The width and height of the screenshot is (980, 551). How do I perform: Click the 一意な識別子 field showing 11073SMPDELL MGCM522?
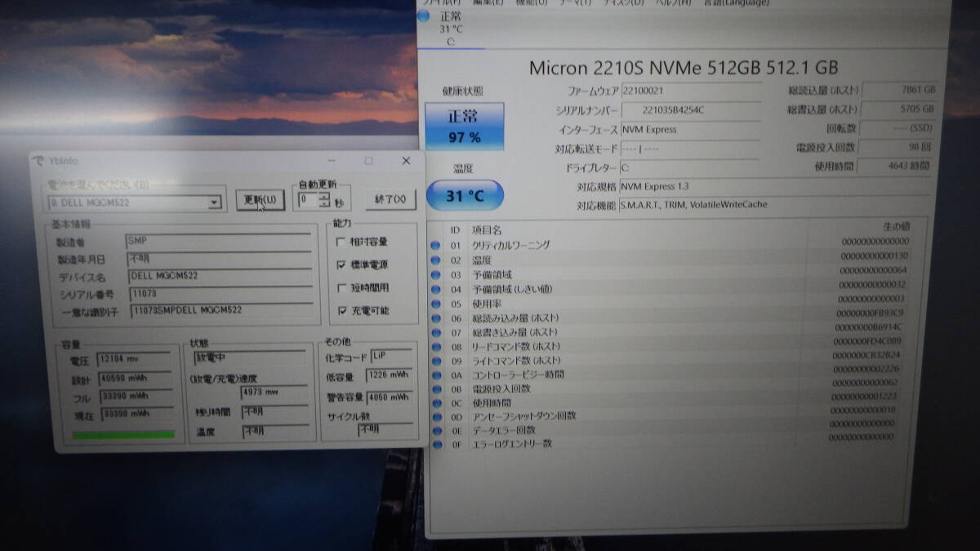221,311
